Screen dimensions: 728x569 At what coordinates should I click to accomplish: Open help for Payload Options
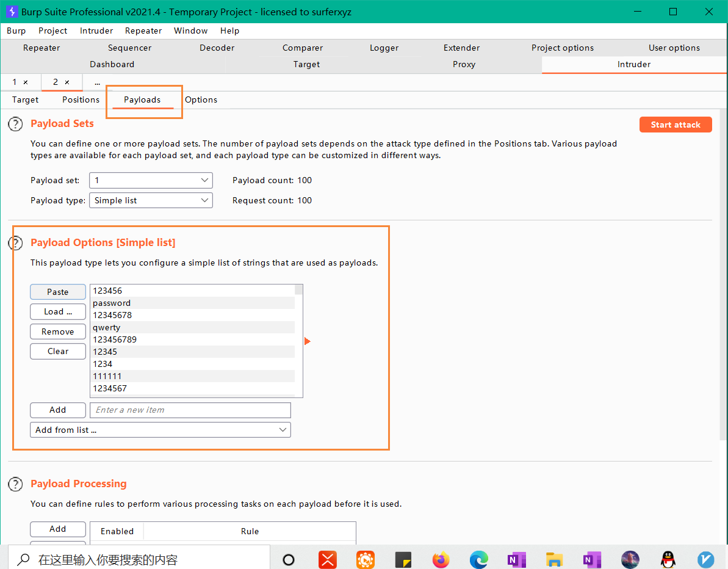click(15, 243)
